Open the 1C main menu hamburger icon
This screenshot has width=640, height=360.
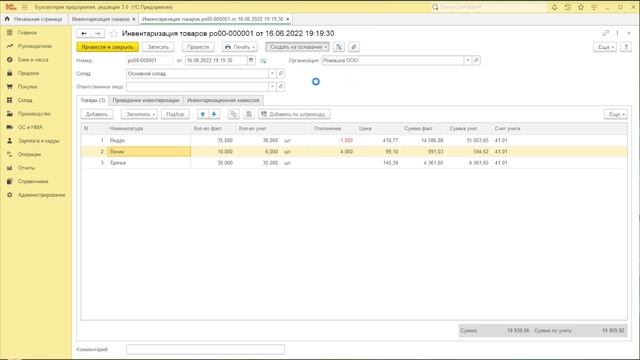[24, 7]
